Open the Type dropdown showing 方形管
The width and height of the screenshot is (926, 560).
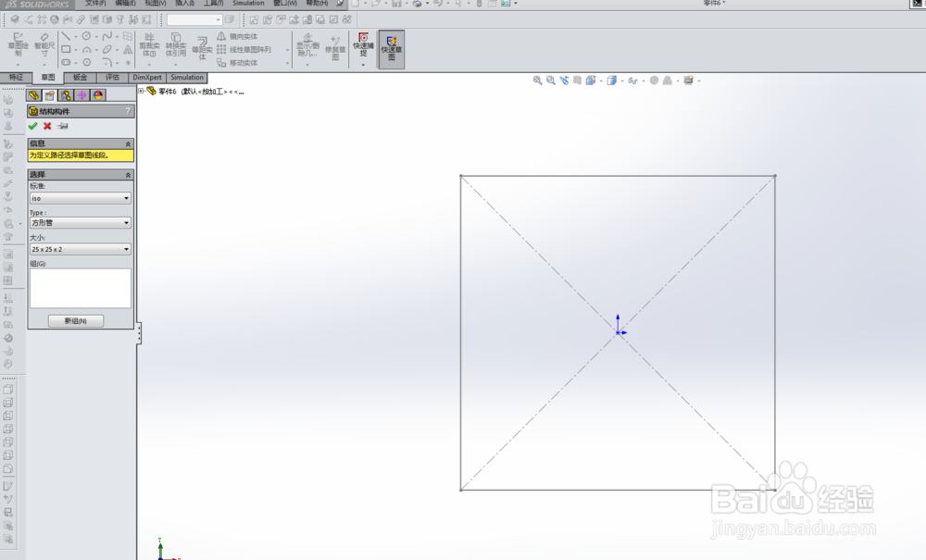126,222
